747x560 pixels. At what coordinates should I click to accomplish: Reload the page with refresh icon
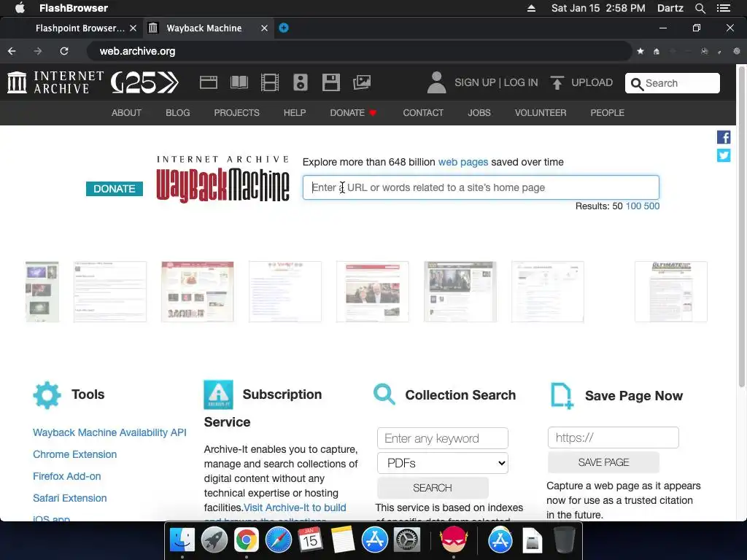pos(64,51)
